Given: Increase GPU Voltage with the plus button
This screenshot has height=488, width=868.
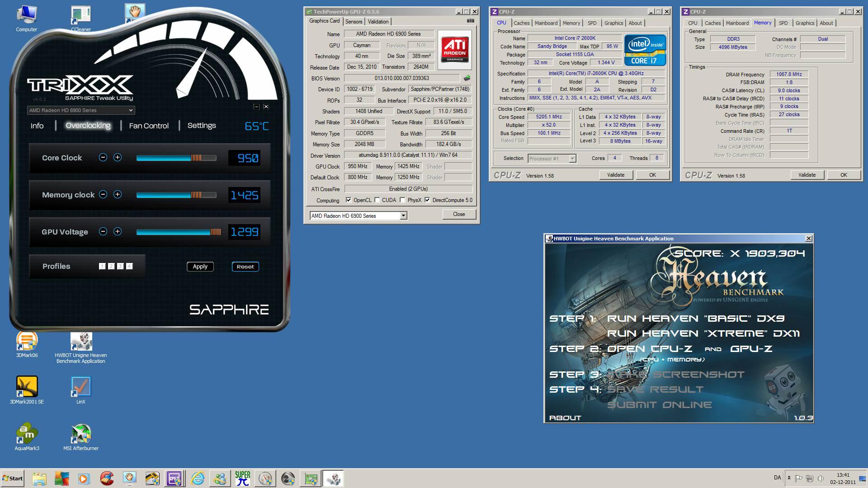Looking at the screenshot, I should pyautogui.click(x=118, y=231).
